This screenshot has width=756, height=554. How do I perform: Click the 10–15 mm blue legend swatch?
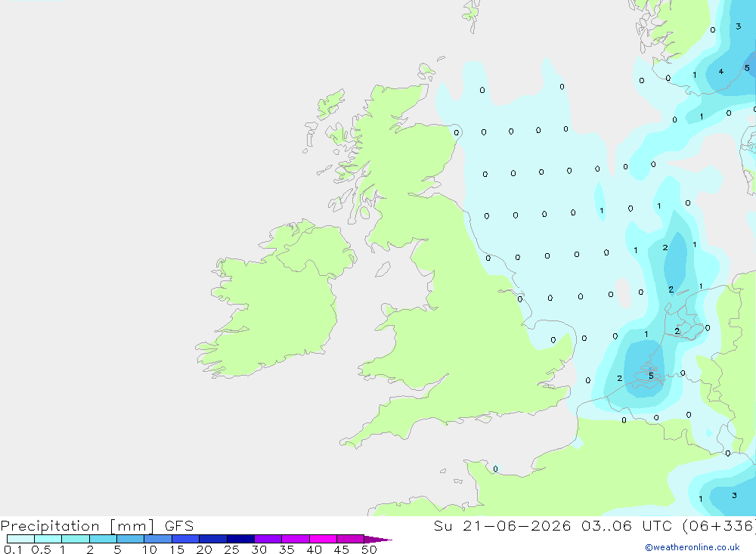[x=158, y=539]
